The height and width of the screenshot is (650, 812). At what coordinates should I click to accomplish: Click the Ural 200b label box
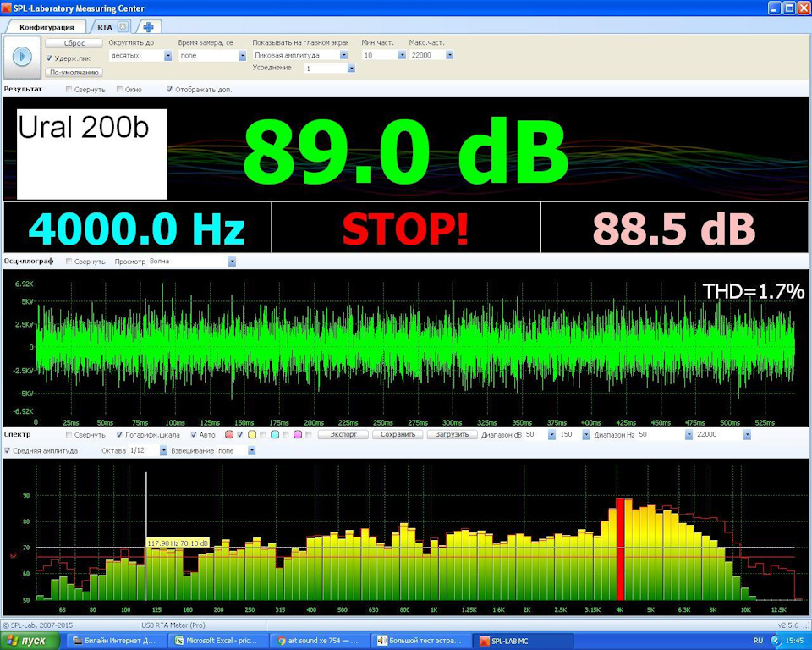(x=91, y=154)
